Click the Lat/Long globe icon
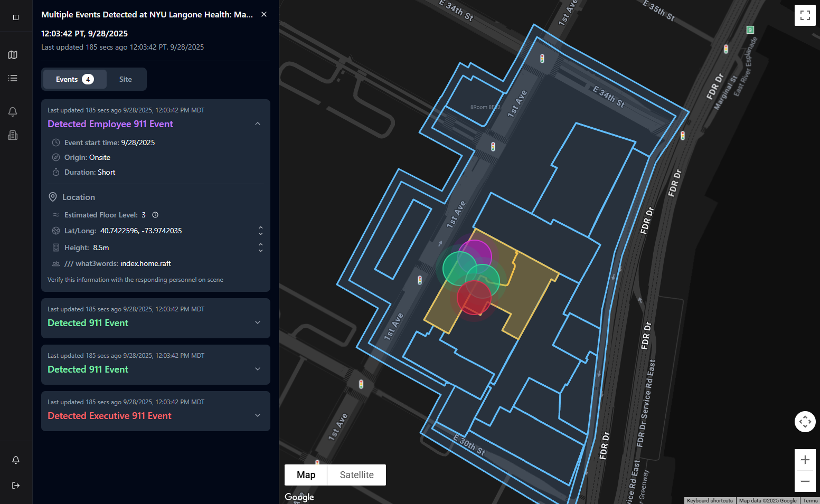The width and height of the screenshot is (820, 504). coord(56,231)
